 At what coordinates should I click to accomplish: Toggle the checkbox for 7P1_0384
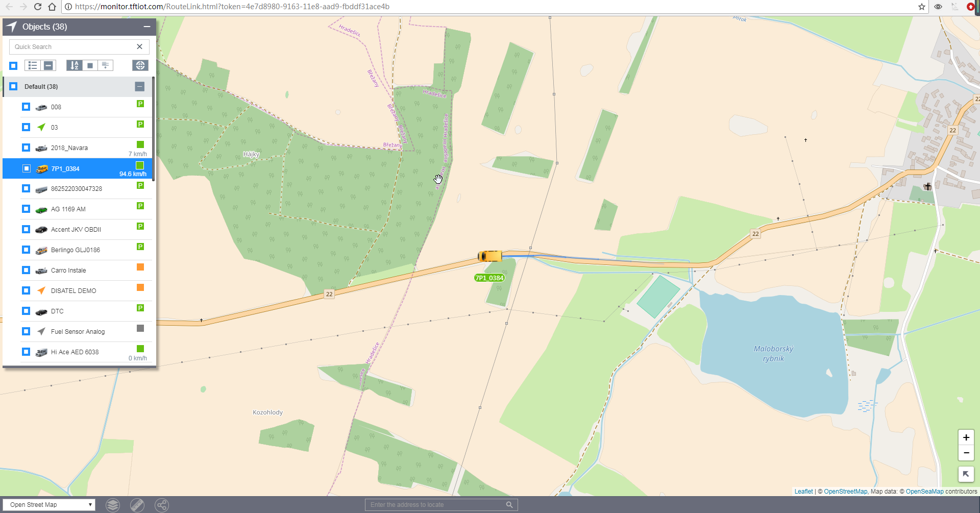pos(27,168)
